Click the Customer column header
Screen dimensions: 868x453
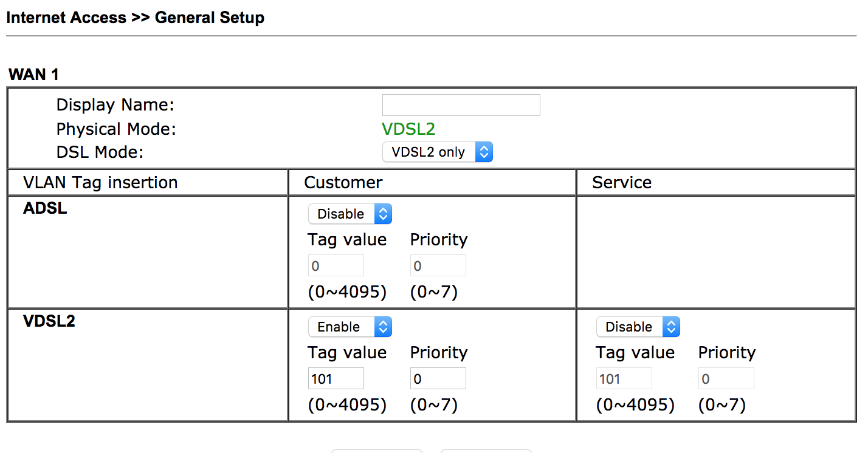tap(343, 183)
